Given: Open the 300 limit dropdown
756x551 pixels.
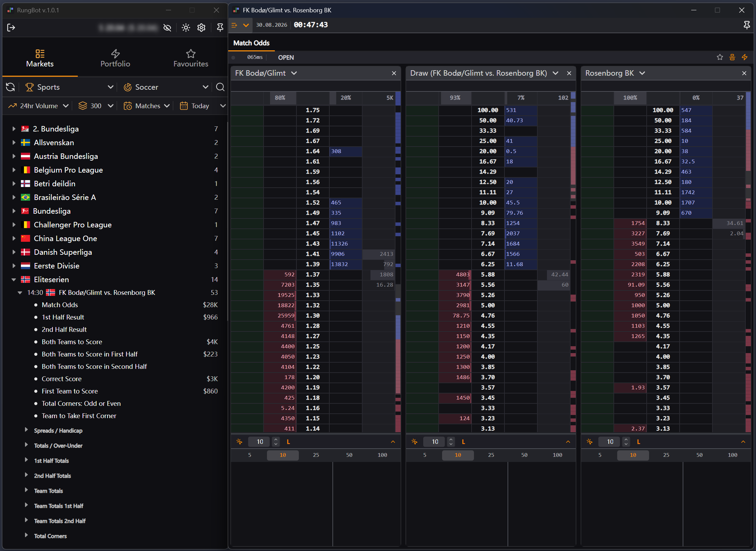Looking at the screenshot, I should (x=96, y=106).
